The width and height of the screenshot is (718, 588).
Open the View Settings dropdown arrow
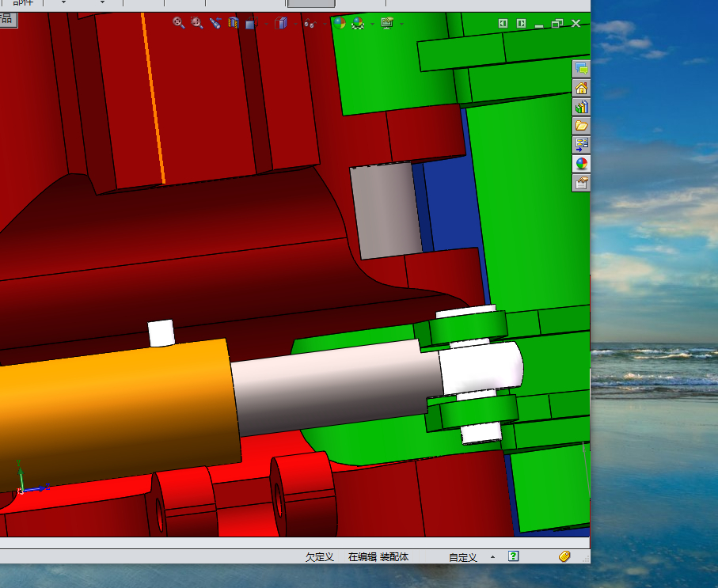click(401, 24)
